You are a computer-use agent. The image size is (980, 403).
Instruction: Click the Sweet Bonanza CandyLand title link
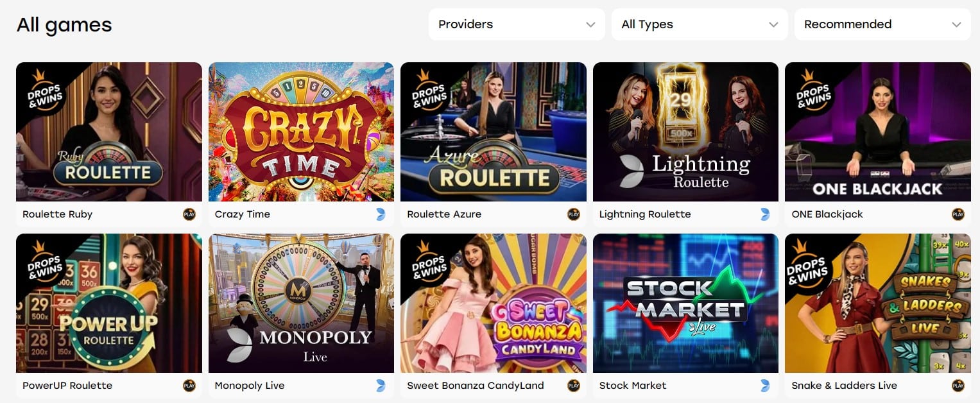coord(475,386)
